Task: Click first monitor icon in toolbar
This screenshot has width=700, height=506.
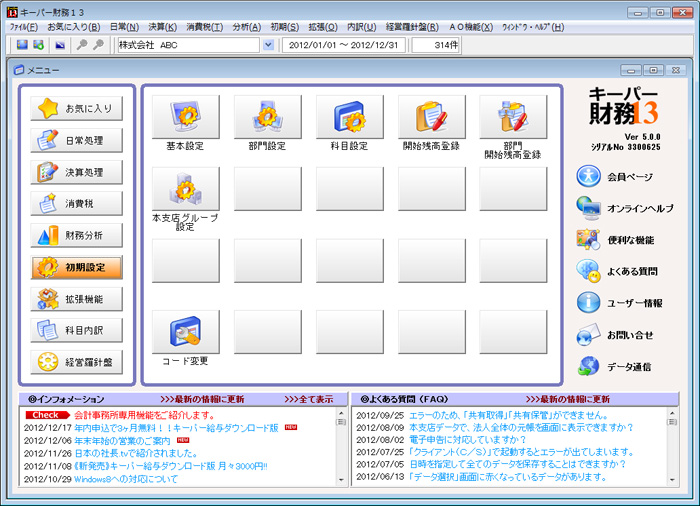Action: [x=22, y=45]
